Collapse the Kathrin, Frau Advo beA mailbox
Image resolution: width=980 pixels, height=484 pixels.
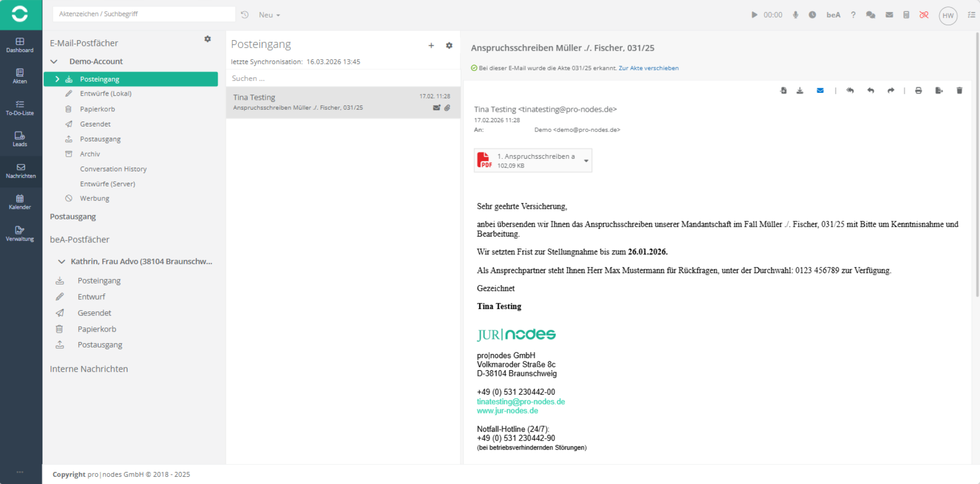62,262
